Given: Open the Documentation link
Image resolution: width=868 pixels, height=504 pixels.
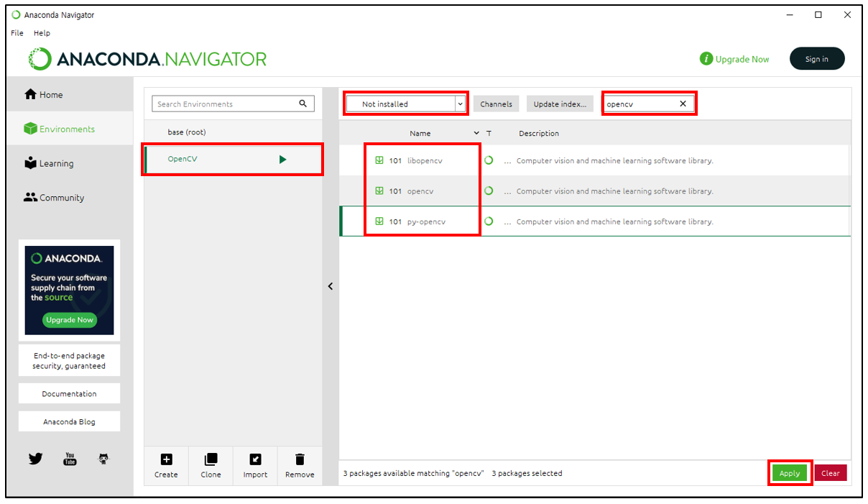Looking at the screenshot, I should [69, 394].
